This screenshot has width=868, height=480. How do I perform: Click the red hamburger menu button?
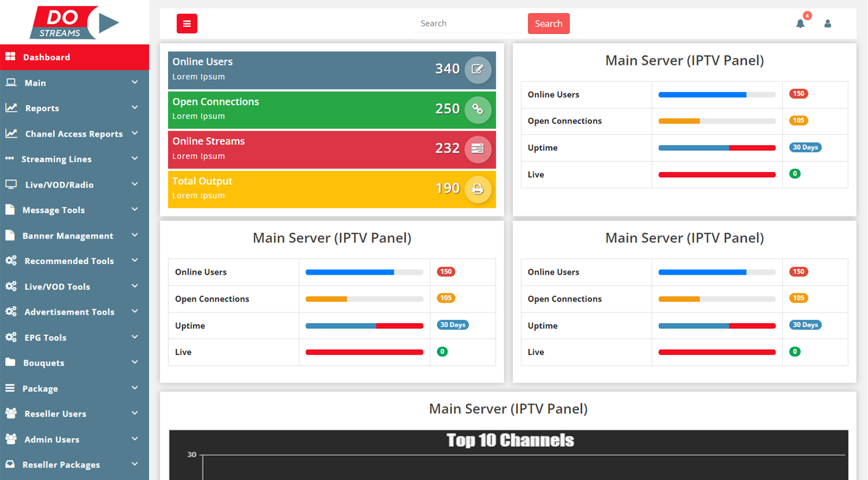point(186,24)
